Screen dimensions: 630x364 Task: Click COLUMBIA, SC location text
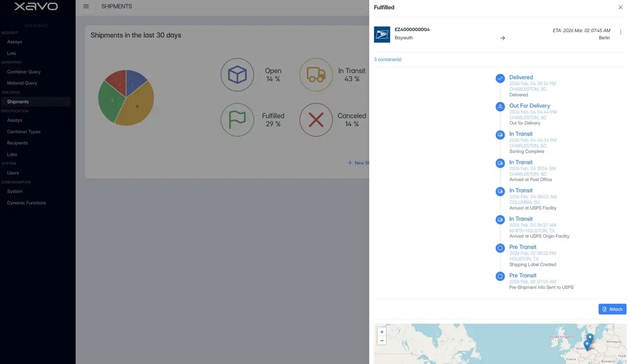tap(525, 202)
